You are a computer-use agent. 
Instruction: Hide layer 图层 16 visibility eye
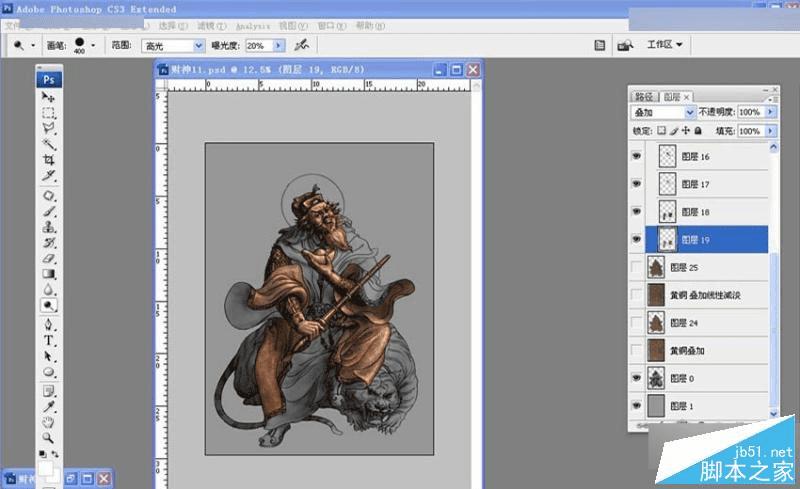tap(636, 157)
